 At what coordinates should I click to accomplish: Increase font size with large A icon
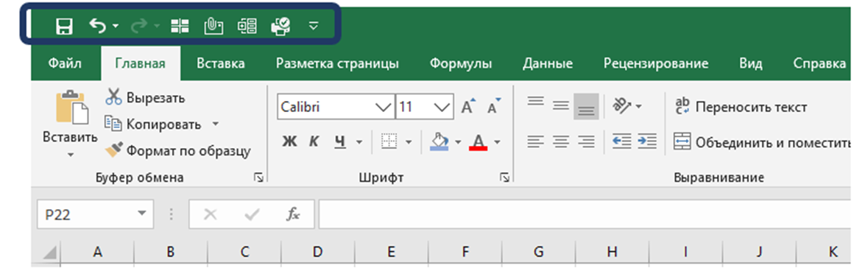pyautogui.click(x=469, y=106)
